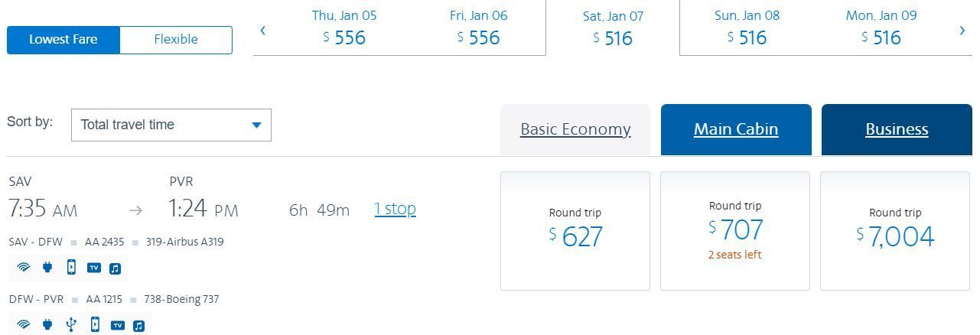Viewport: 980px width, 335px height.
Task: Click the power outlet icon for AA 2435
Action: pos(47,268)
